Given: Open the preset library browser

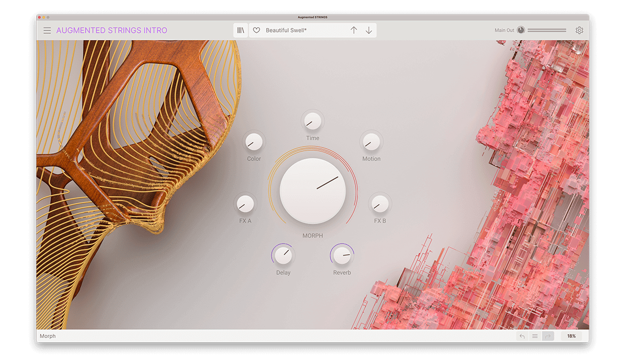Looking at the screenshot, I should coord(240,30).
